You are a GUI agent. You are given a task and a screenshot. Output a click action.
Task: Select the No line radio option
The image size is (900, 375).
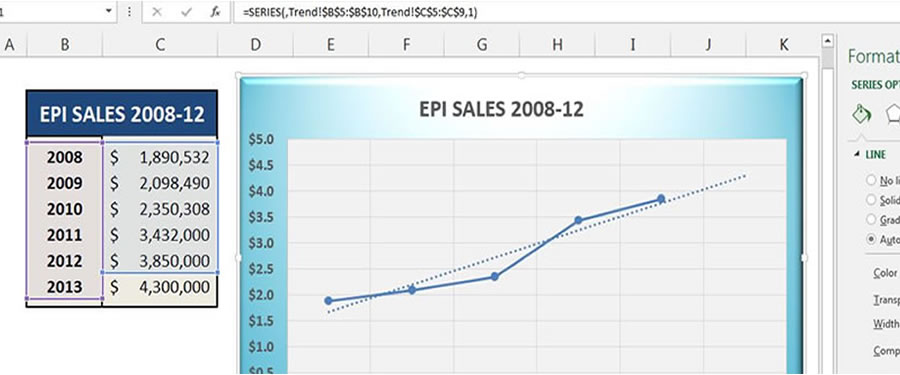871,180
